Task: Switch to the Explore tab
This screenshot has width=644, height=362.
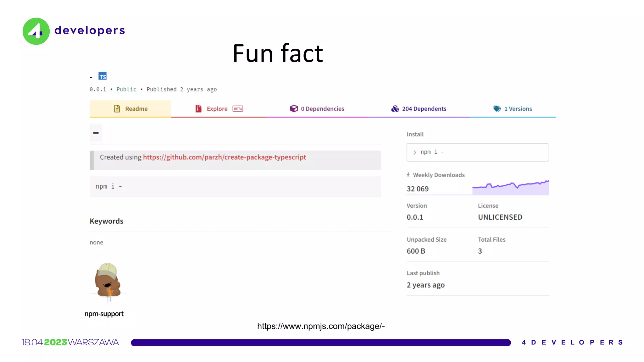Action: [x=219, y=109]
